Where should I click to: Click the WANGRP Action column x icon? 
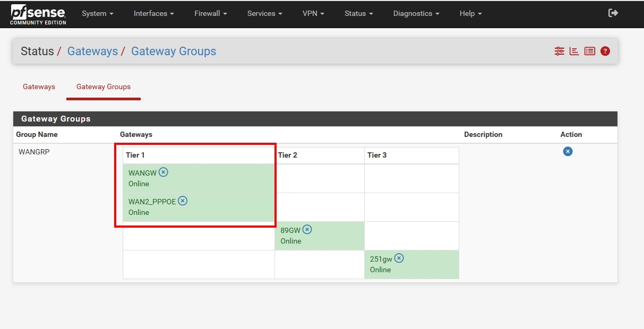click(x=568, y=152)
